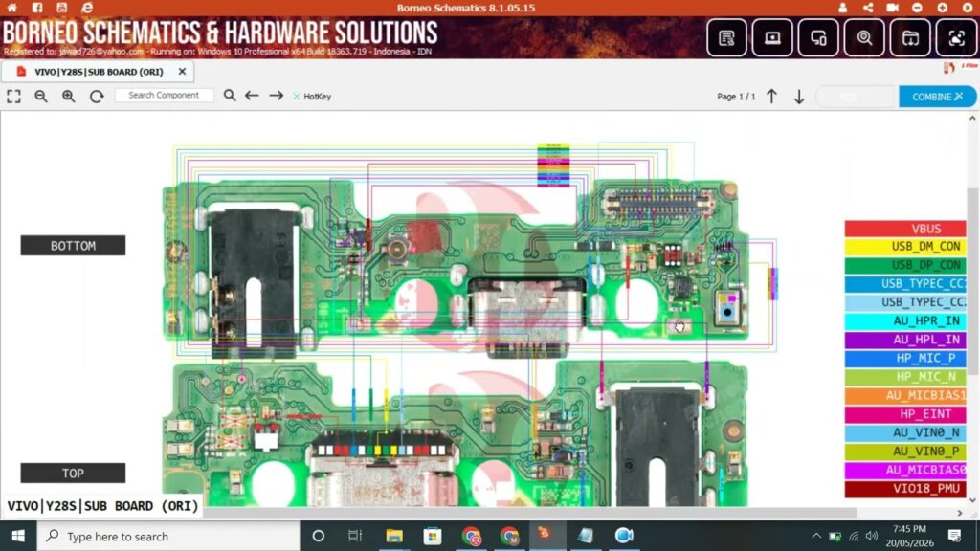Image resolution: width=980 pixels, height=551 pixels.
Task: Open the document list panel button
Action: (x=726, y=37)
